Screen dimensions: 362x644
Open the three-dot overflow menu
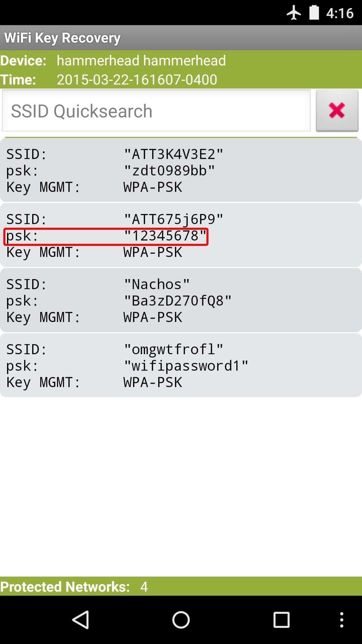[342, 620]
